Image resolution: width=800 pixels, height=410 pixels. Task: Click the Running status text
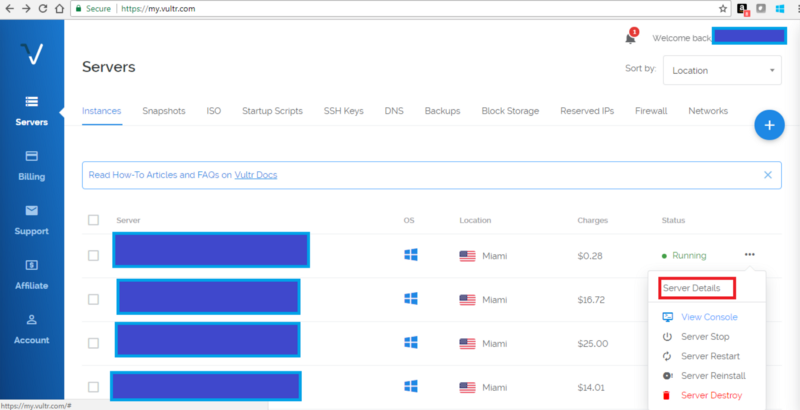(x=689, y=255)
